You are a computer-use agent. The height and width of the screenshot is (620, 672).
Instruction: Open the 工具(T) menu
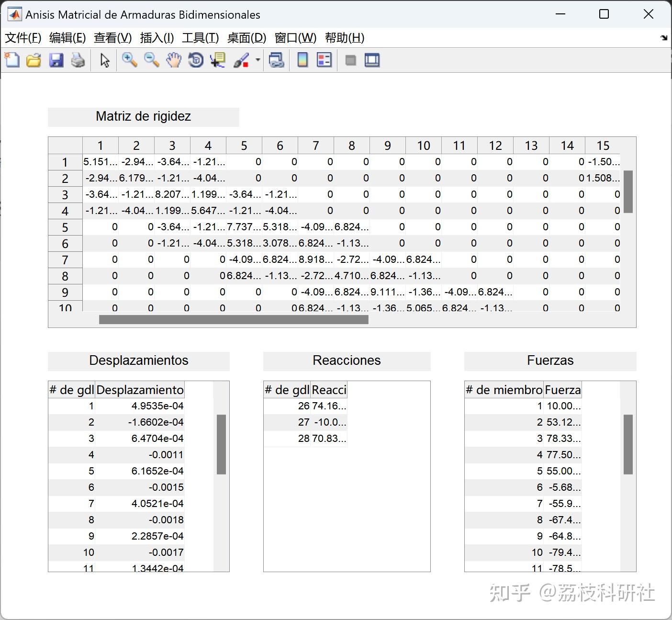[x=201, y=38]
